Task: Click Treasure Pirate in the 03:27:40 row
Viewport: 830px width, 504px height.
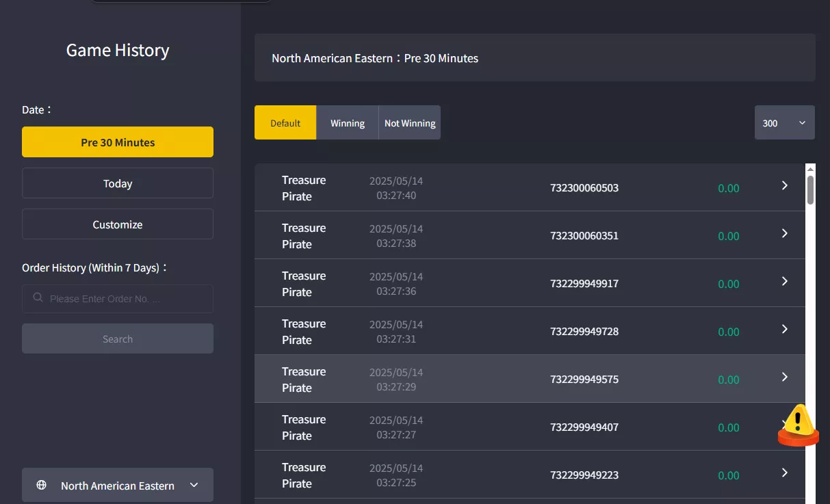Action: [x=304, y=188]
